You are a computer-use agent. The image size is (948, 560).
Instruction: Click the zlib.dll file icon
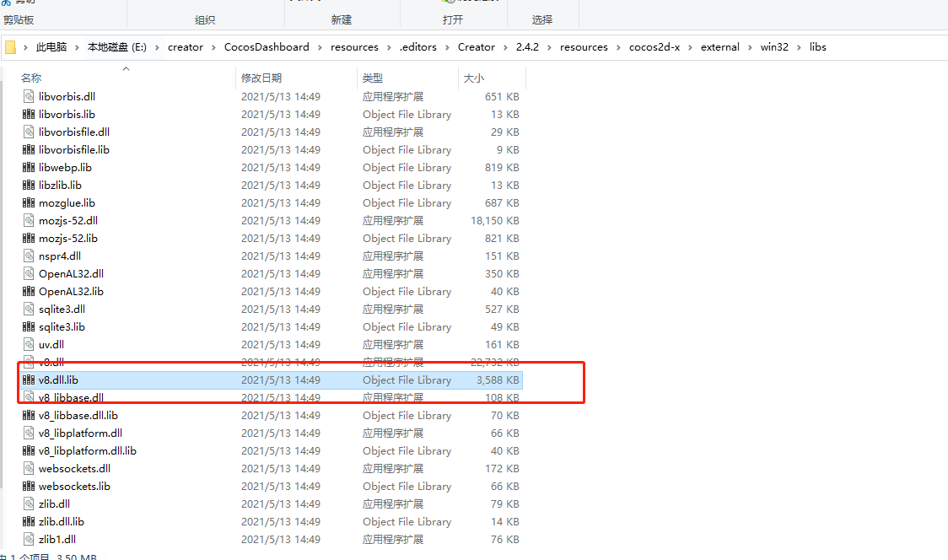[x=29, y=503]
